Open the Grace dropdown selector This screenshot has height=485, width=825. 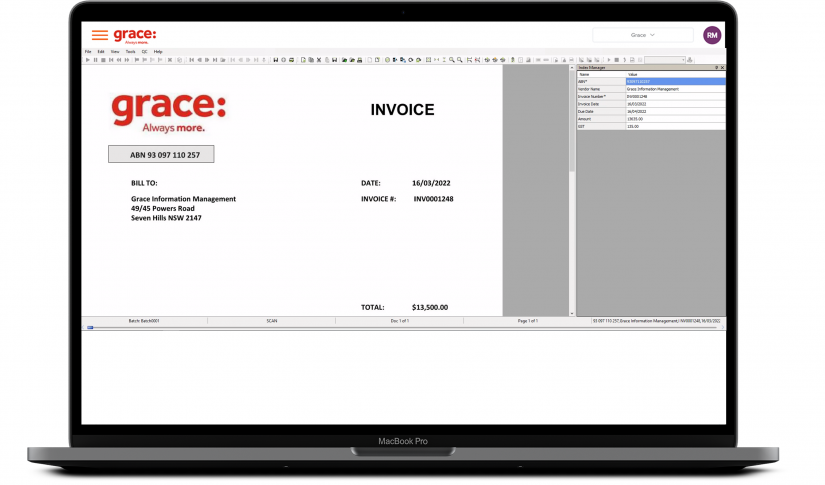tap(642, 35)
